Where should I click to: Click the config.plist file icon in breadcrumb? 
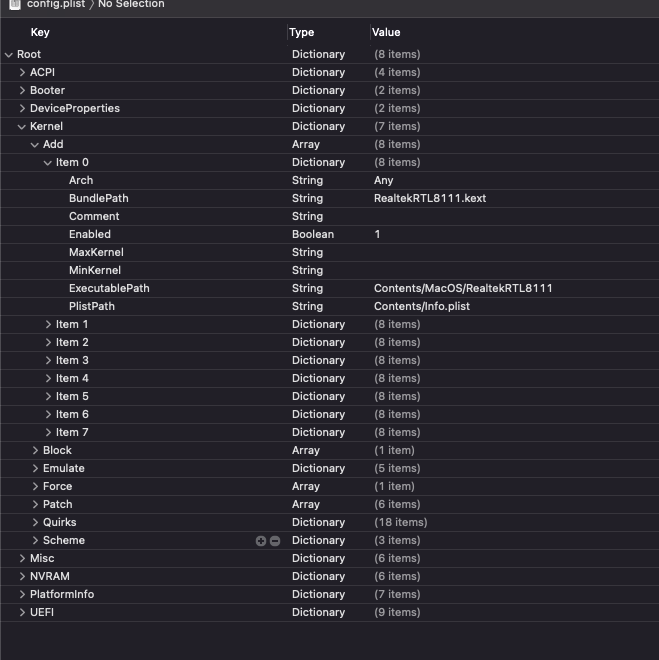15,4
